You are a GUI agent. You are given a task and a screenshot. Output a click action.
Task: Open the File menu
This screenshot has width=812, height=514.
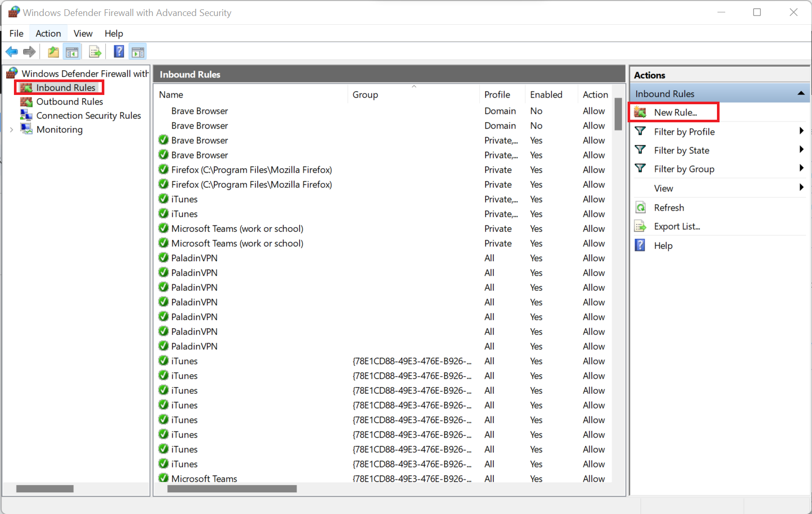[17, 34]
